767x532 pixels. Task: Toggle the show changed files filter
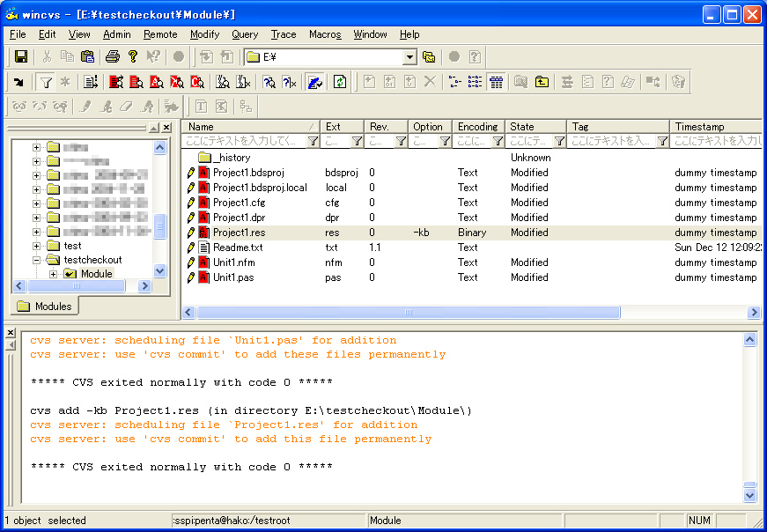point(136,82)
